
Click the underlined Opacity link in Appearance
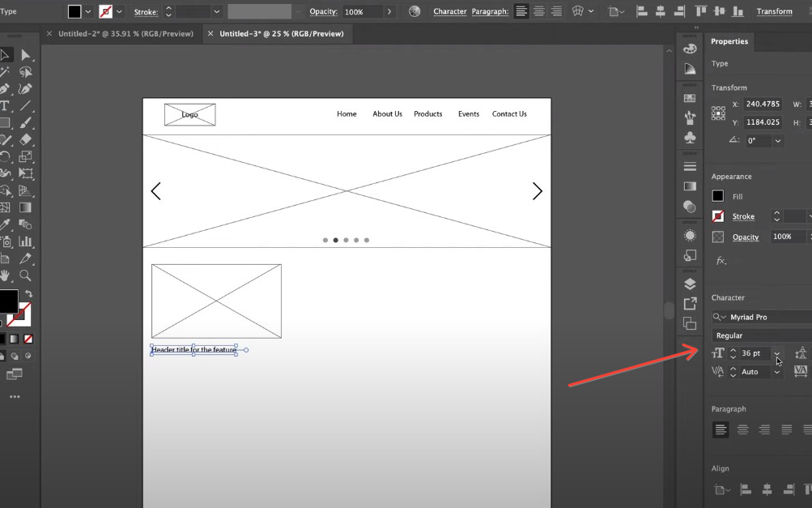(746, 237)
